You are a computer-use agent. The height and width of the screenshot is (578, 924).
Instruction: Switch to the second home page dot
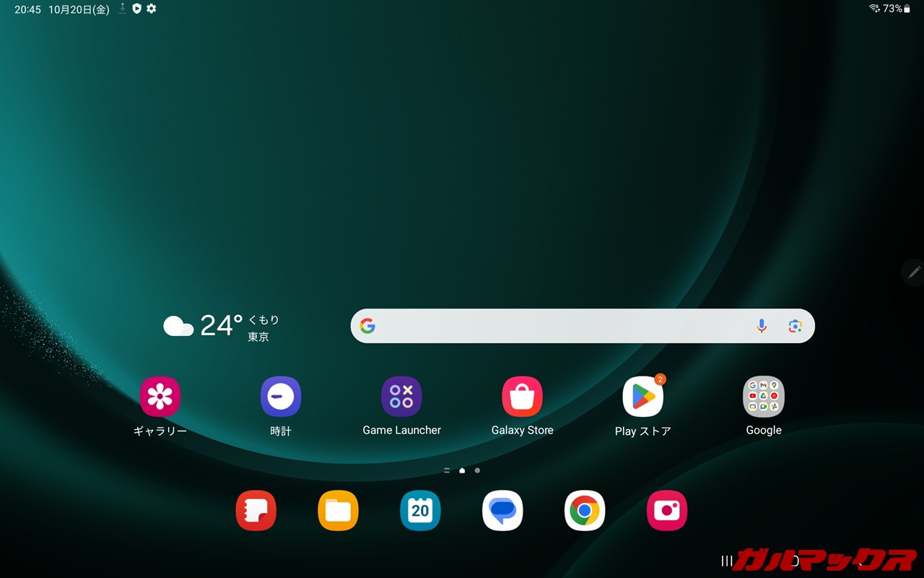click(477, 470)
